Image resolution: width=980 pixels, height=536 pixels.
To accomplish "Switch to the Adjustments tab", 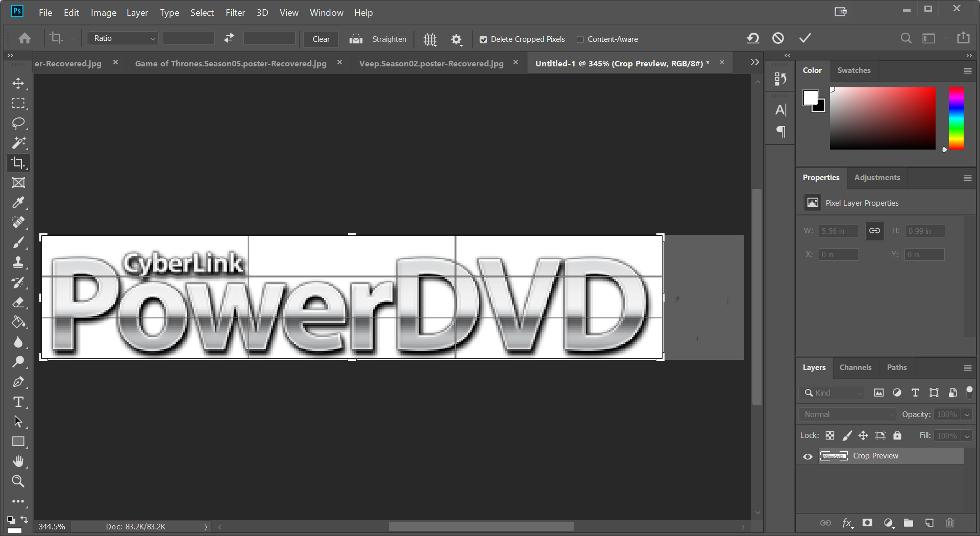I will coord(877,178).
